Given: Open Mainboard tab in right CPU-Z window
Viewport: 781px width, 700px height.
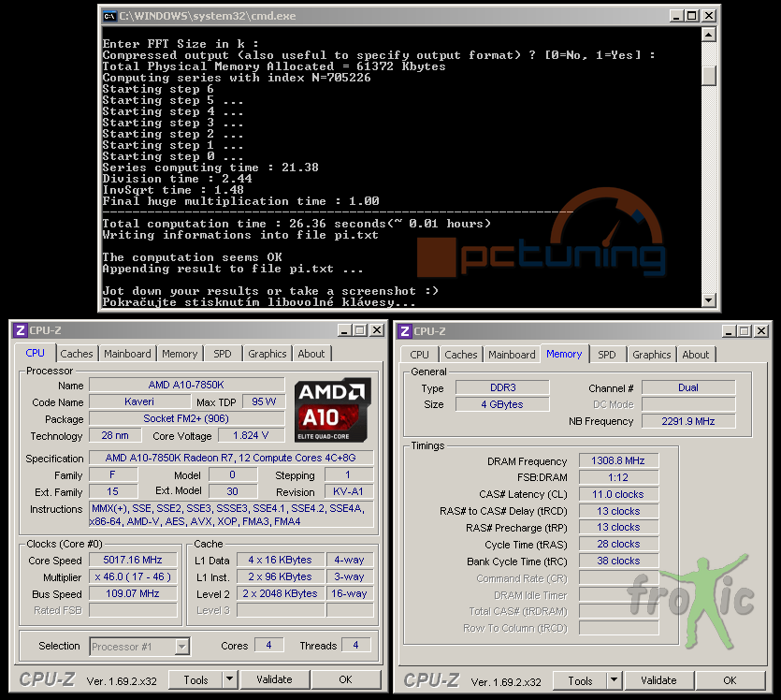Looking at the screenshot, I should tap(512, 355).
